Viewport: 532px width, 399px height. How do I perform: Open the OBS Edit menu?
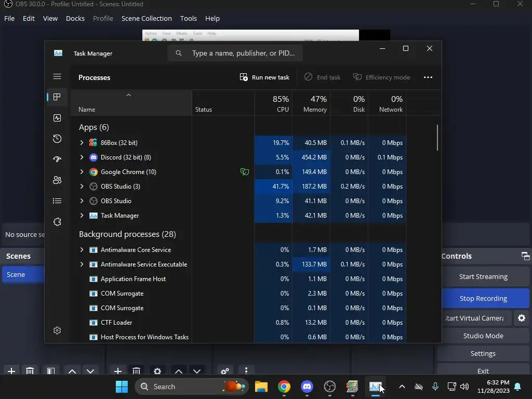[29, 18]
